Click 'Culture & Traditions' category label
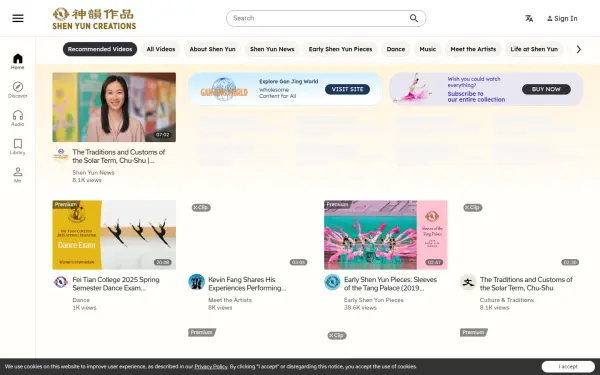Screen dimensions: 600x375 click(x=507, y=300)
